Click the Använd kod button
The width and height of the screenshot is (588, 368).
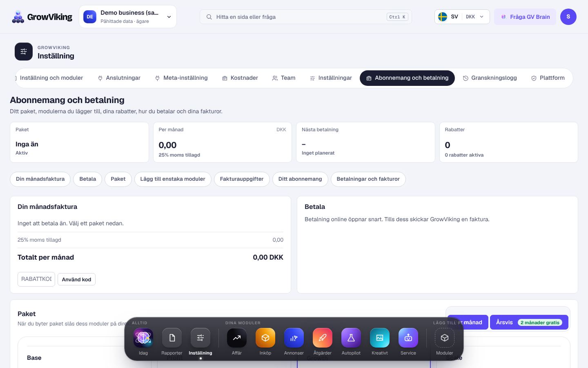(x=76, y=279)
